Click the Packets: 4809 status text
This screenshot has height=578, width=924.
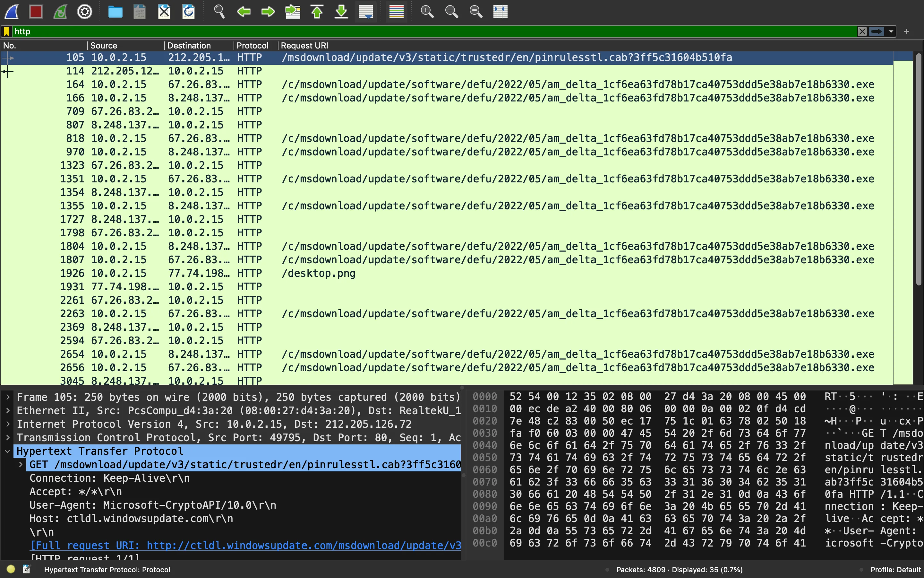680,570
